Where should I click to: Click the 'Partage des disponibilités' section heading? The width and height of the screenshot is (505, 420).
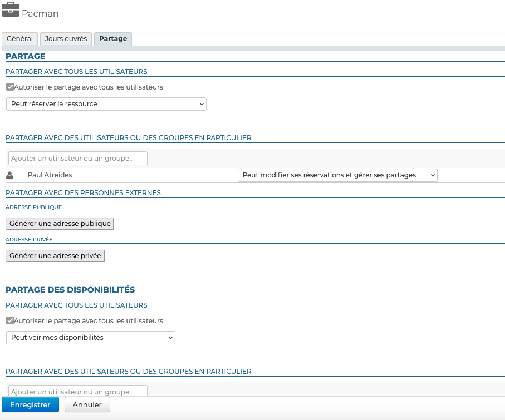(x=70, y=290)
